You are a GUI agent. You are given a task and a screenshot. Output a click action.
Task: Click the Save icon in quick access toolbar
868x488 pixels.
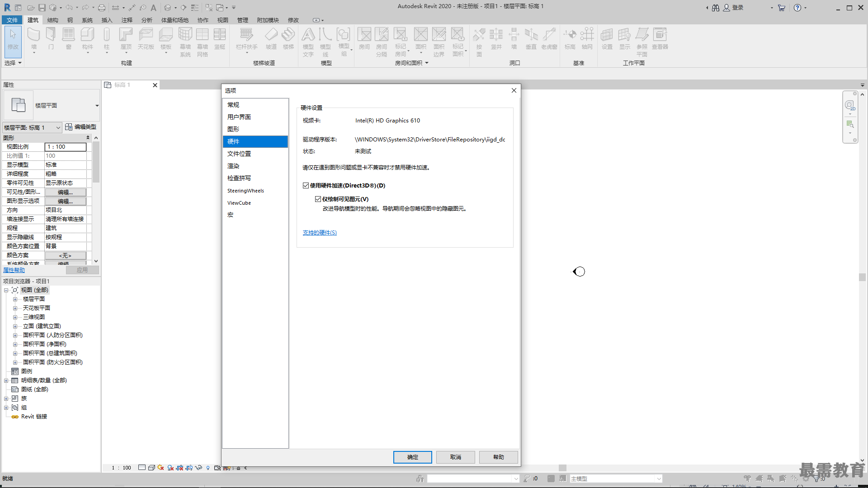pos(42,8)
